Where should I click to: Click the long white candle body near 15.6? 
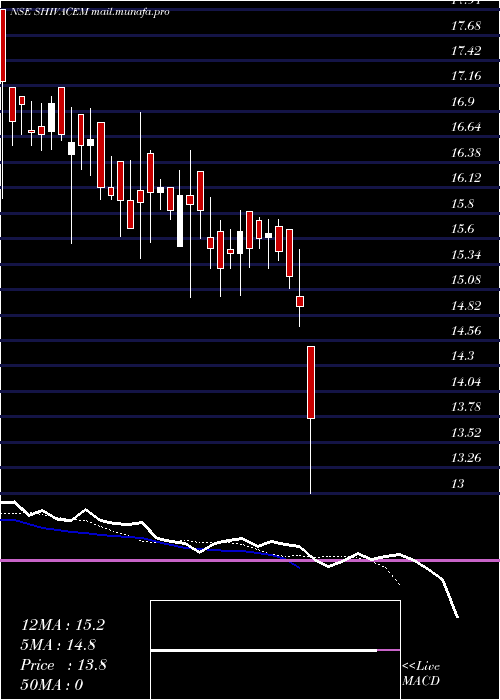[x=180, y=221]
